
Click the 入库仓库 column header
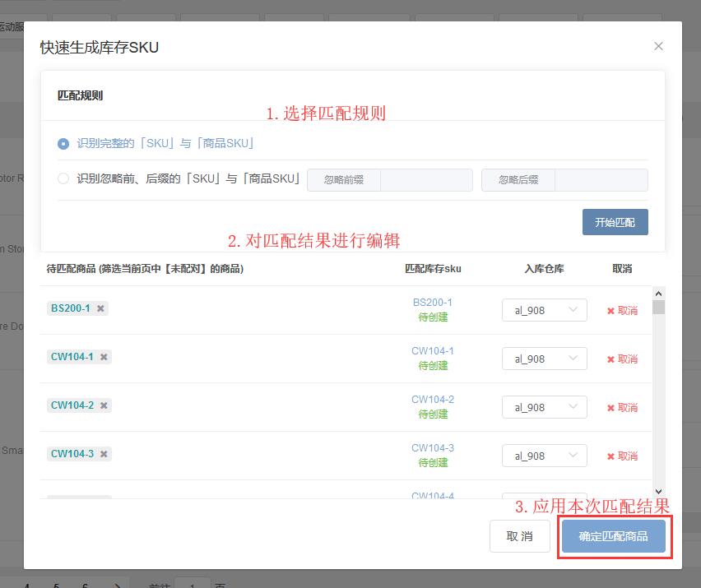click(x=544, y=269)
